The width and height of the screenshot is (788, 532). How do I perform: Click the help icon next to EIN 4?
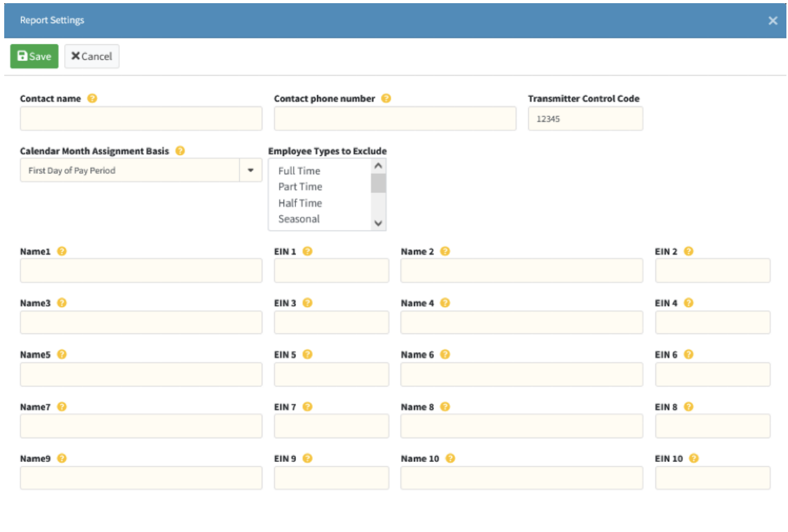(688, 303)
